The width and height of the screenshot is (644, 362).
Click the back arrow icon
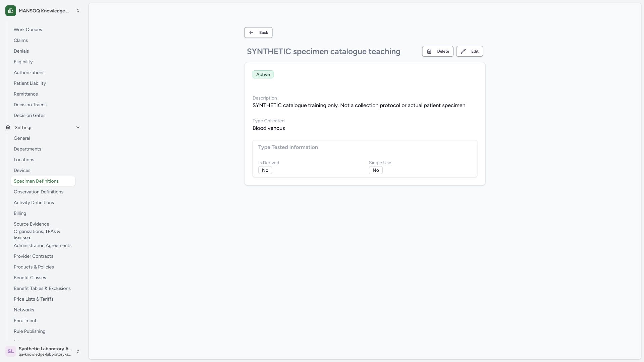(251, 33)
